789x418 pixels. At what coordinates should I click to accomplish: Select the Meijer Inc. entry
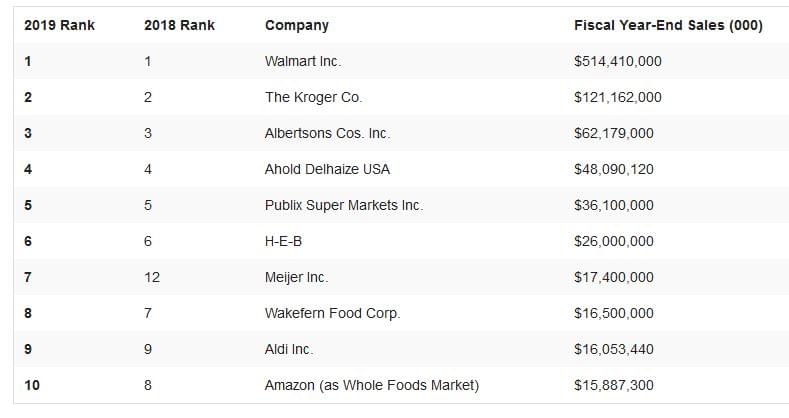click(x=296, y=278)
